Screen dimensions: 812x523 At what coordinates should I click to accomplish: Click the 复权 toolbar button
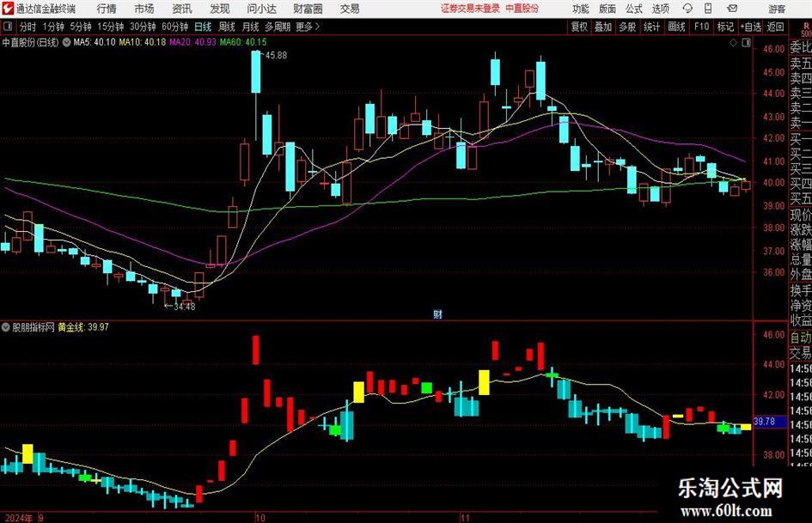coord(579,27)
